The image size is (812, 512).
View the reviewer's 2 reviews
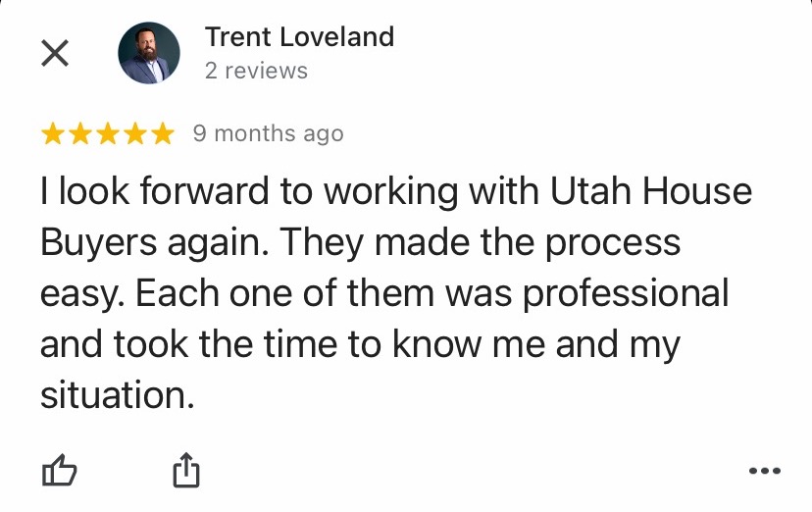[x=256, y=71]
